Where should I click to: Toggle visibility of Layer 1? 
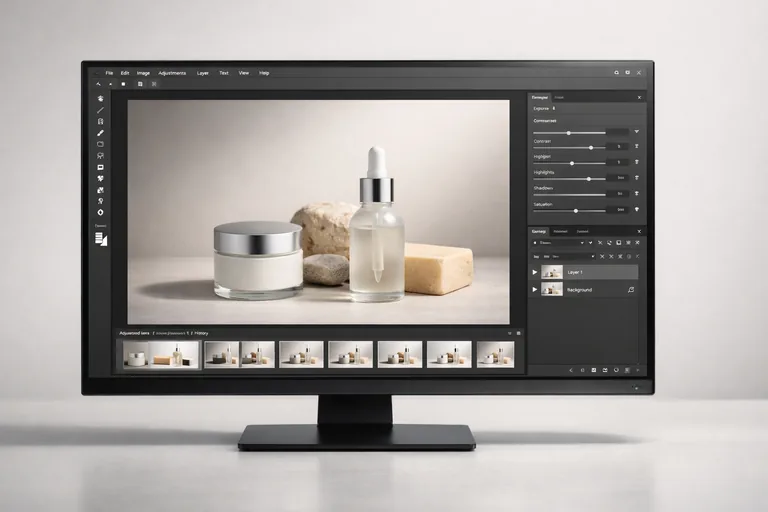click(535, 272)
